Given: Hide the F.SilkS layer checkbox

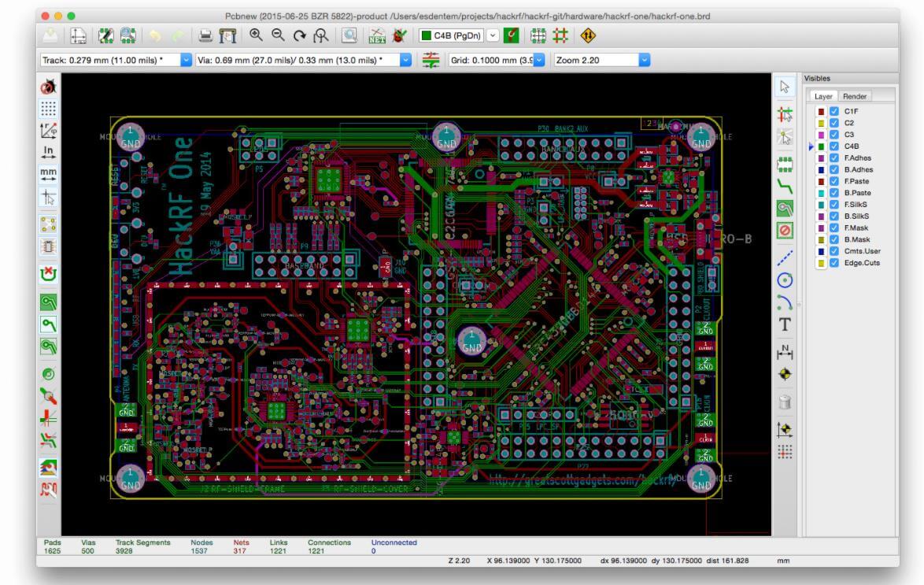Looking at the screenshot, I should [x=834, y=205].
